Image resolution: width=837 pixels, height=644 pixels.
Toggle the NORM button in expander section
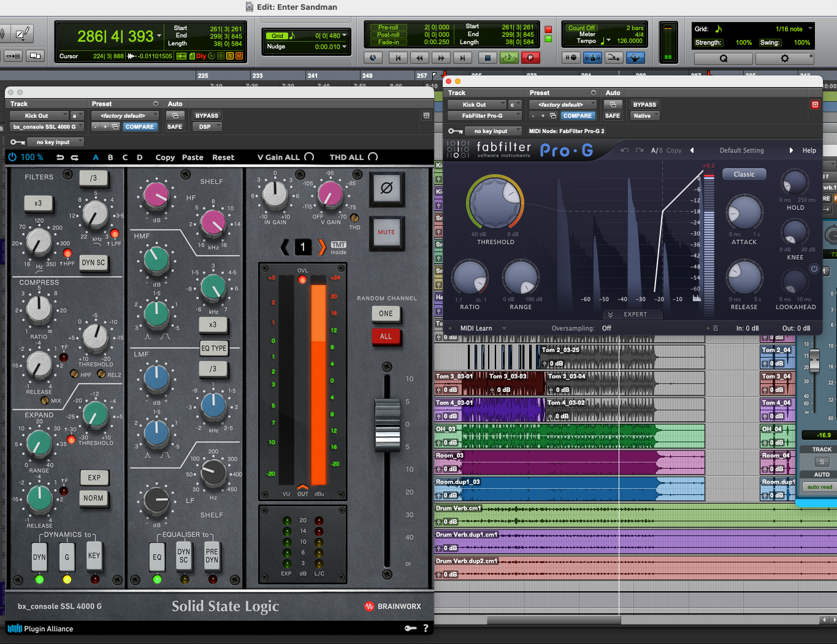point(94,498)
